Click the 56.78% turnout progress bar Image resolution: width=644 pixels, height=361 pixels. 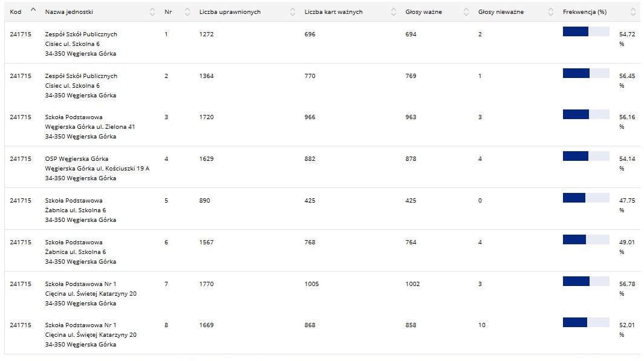(x=585, y=281)
